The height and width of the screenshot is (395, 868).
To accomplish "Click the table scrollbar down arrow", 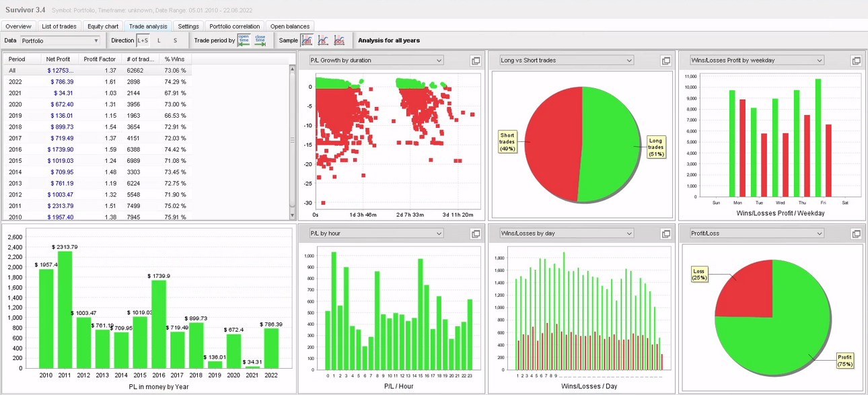I will (292, 215).
